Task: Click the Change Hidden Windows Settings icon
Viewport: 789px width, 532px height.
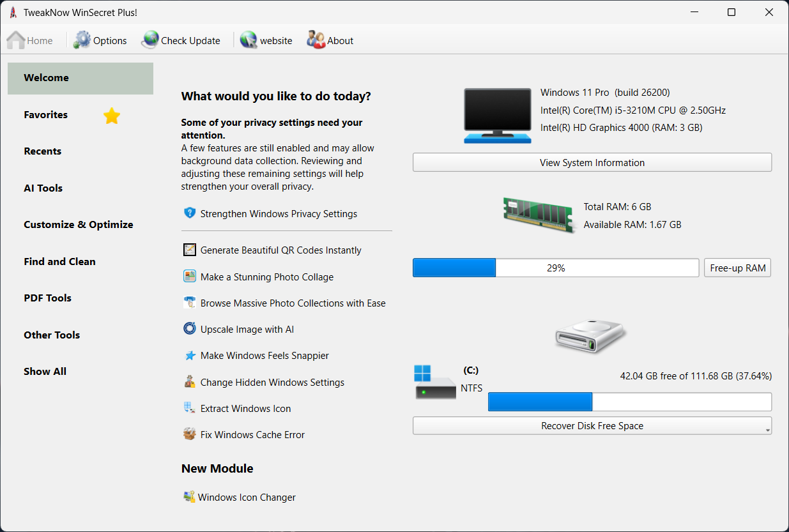Action: (189, 382)
